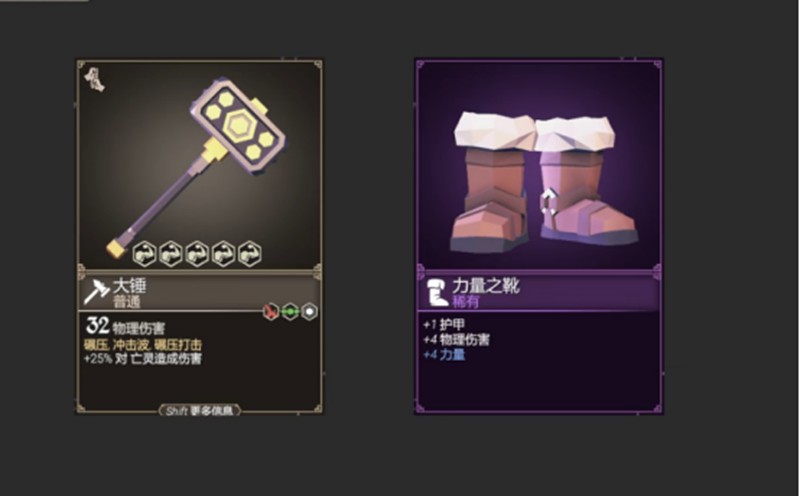This screenshot has width=800, height=496.
Task: Click the small icon in hammer card's top-left corner
Action: (94, 80)
